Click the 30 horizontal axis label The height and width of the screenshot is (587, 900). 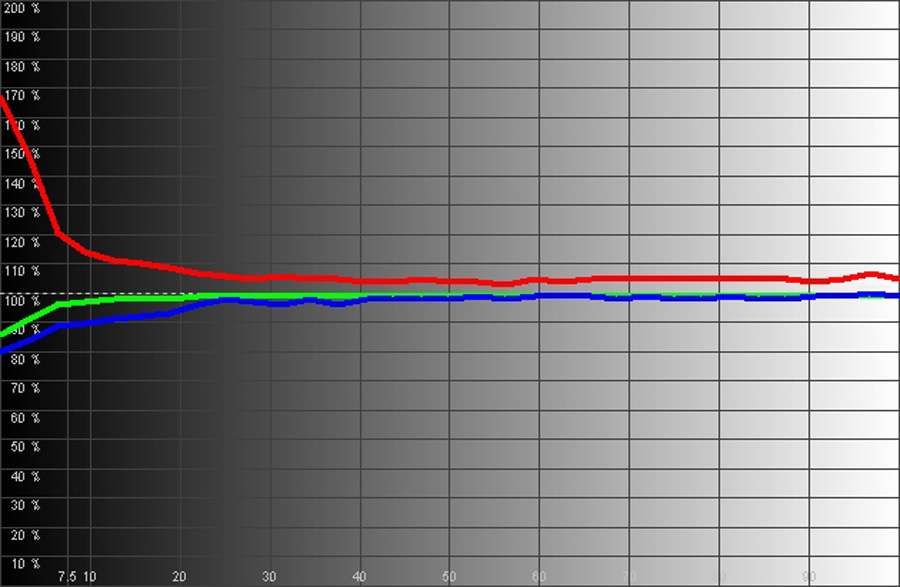[269, 577]
